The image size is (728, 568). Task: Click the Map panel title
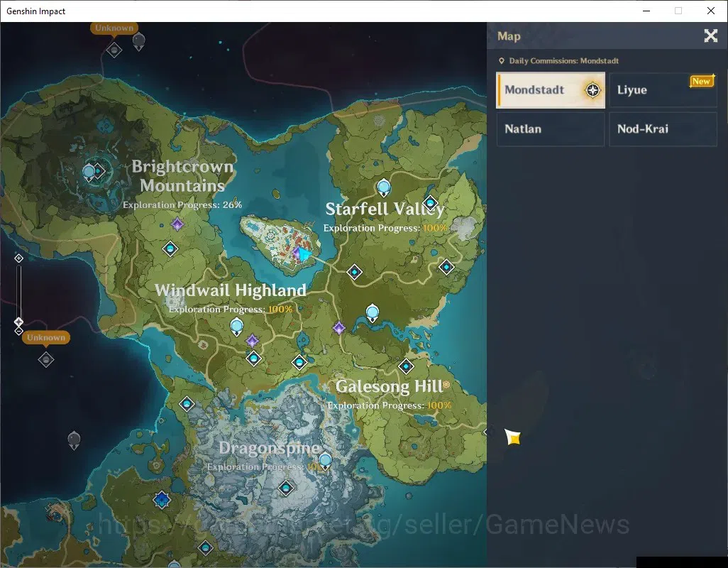click(x=509, y=36)
